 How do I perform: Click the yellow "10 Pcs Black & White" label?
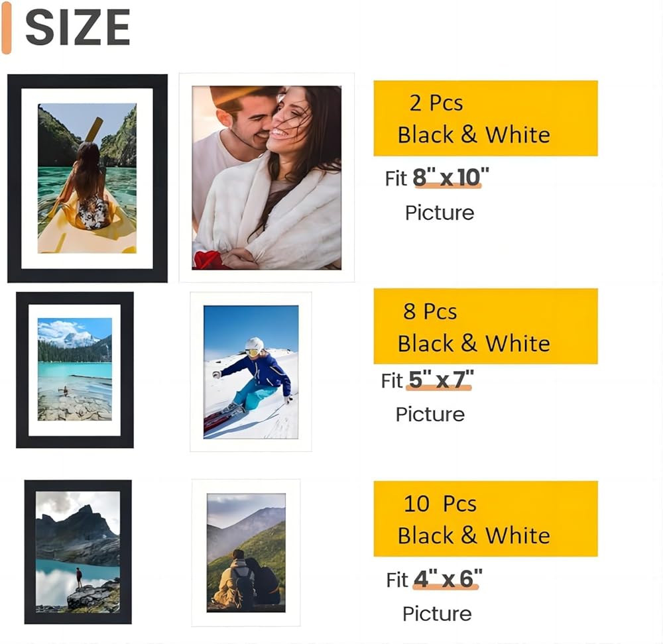click(485, 519)
